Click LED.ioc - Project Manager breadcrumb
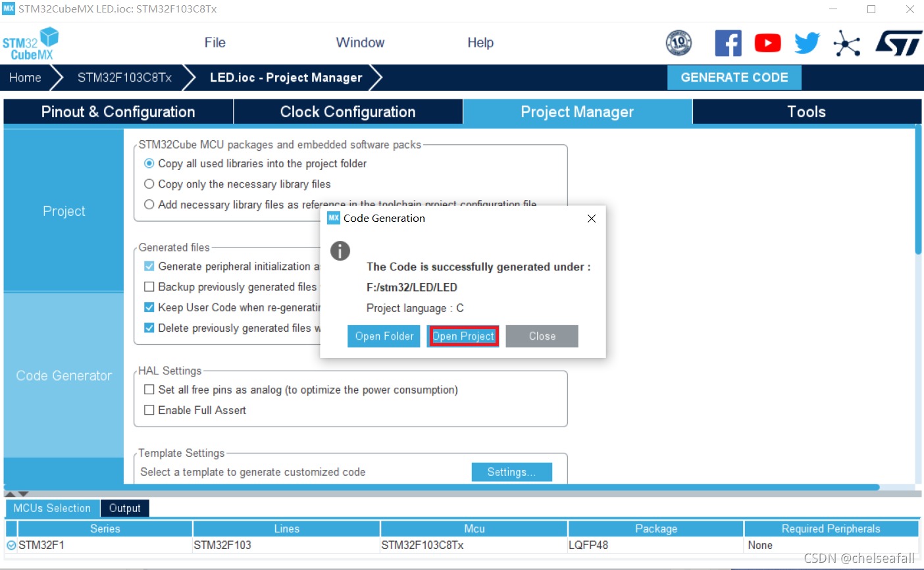The width and height of the screenshot is (924, 570). [x=286, y=78]
